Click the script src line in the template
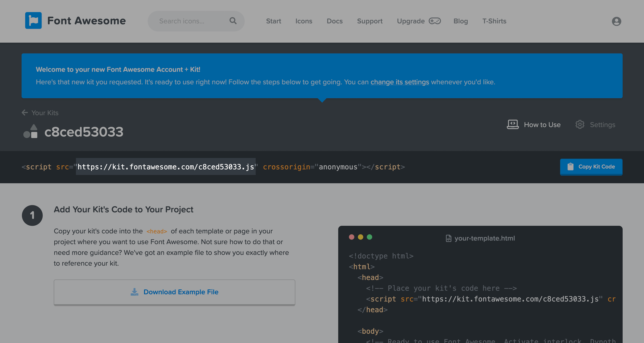 coord(491,299)
